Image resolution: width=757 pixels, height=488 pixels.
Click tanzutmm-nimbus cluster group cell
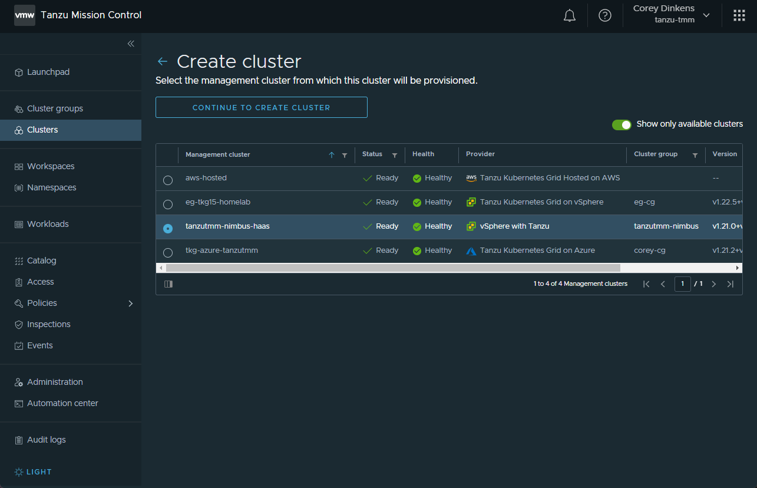coord(666,226)
